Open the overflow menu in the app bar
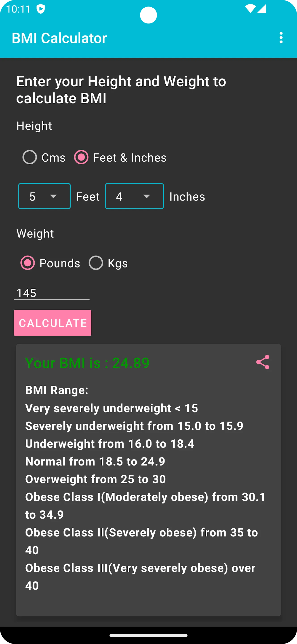This screenshot has width=297, height=644. click(281, 38)
